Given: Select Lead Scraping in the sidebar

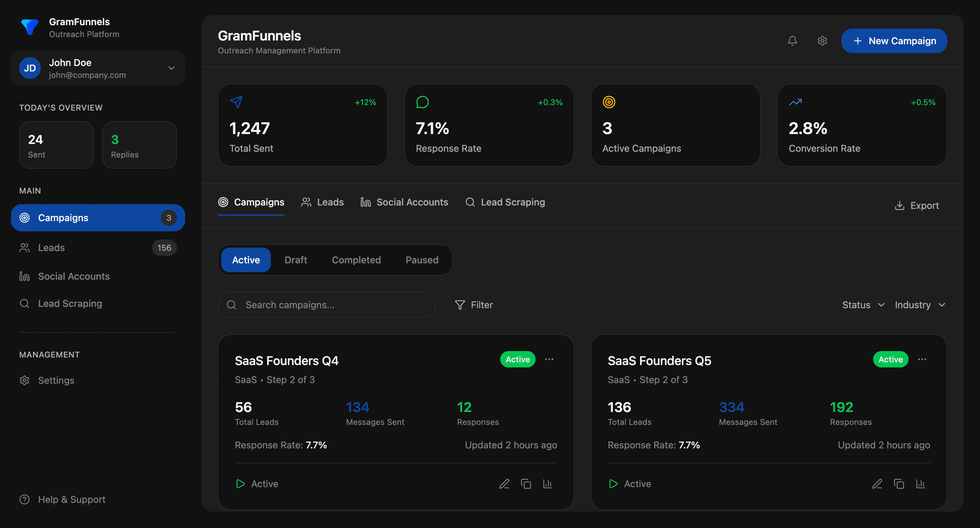Looking at the screenshot, I should pyautogui.click(x=70, y=303).
